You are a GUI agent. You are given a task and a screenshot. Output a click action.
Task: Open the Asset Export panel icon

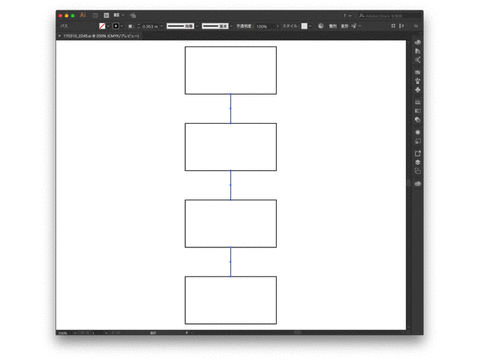418,153
